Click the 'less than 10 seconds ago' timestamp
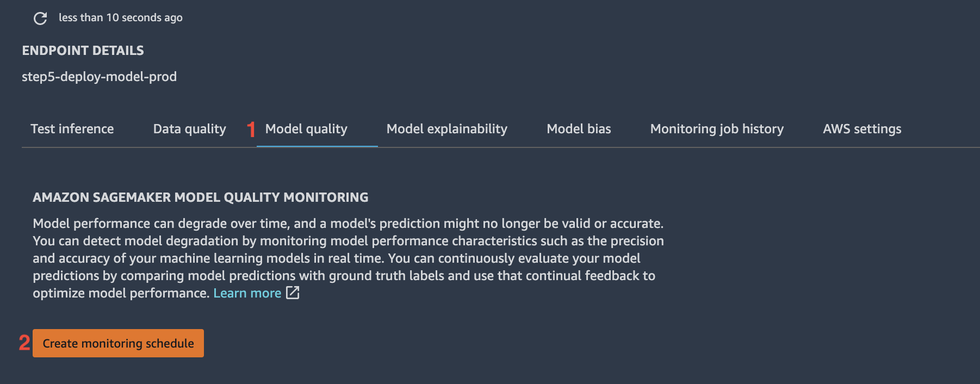This screenshot has height=384, width=980. (x=121, y=18)
